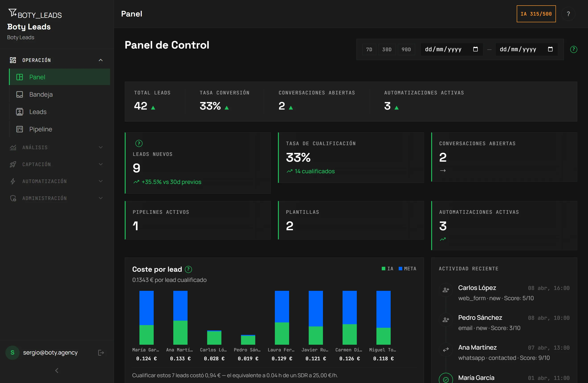Viewport: 588px width, 383px height.
Task: Click the Leads Nuevos card
Action: tap(198, 163)
